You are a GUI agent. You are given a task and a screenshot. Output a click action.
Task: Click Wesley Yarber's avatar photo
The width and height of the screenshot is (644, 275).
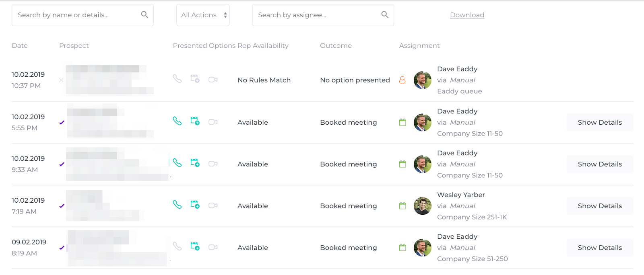422,206
